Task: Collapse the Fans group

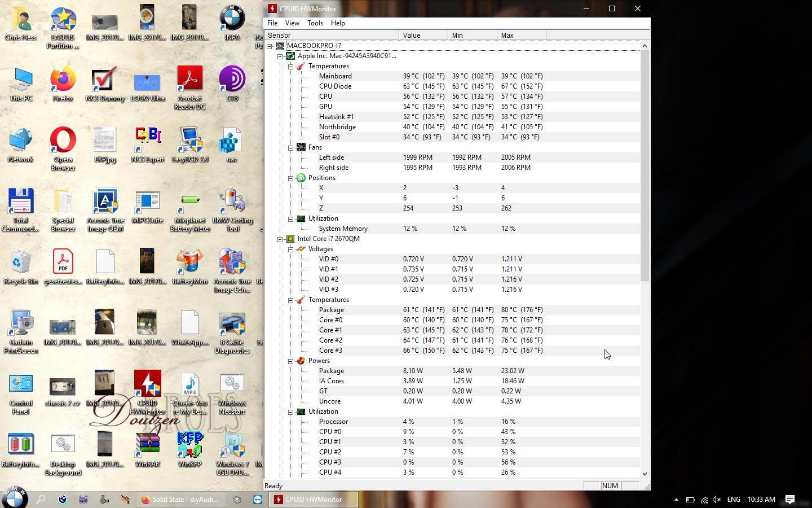Action: coord(291,147)
